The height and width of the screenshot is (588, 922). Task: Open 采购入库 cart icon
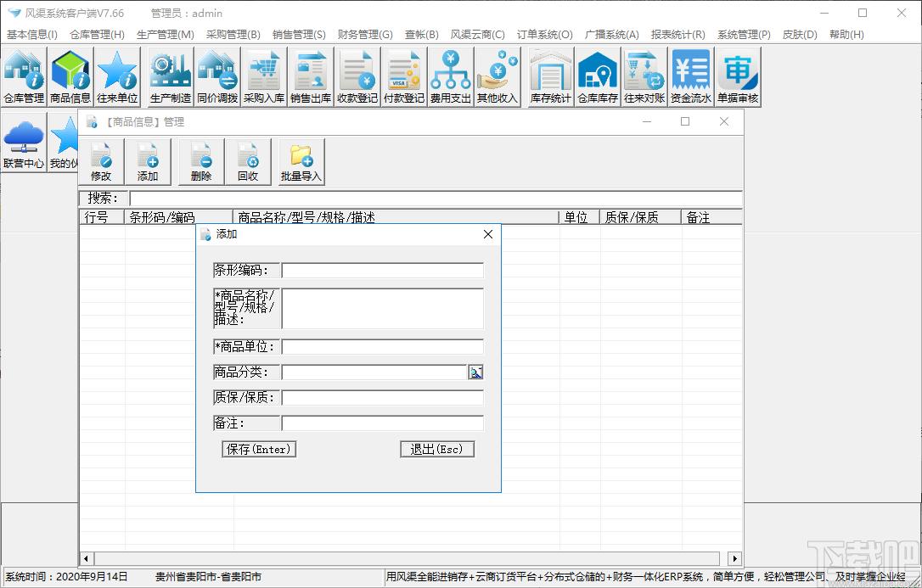coord(264,77)
